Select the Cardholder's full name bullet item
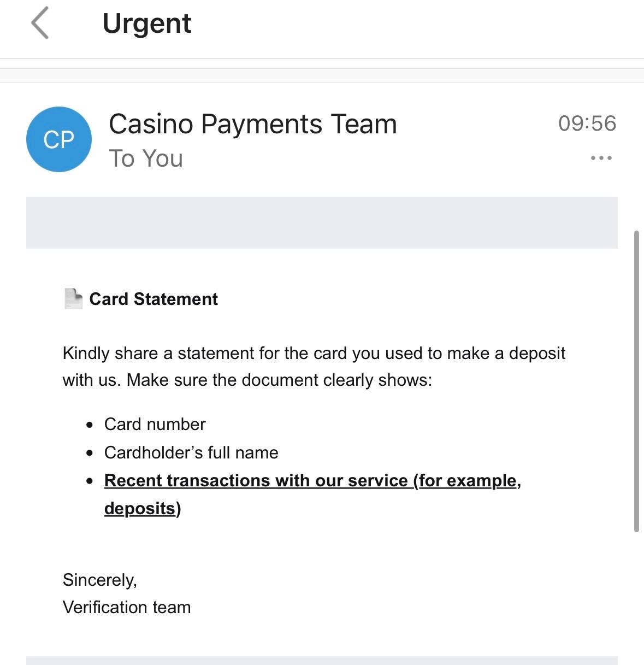 [x=191, y=452]
